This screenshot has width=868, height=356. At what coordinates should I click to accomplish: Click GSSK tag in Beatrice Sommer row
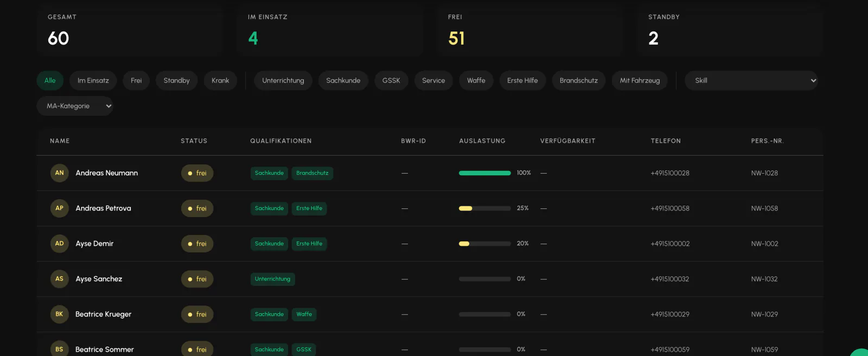pyautogui.click(x=304, y=349)
